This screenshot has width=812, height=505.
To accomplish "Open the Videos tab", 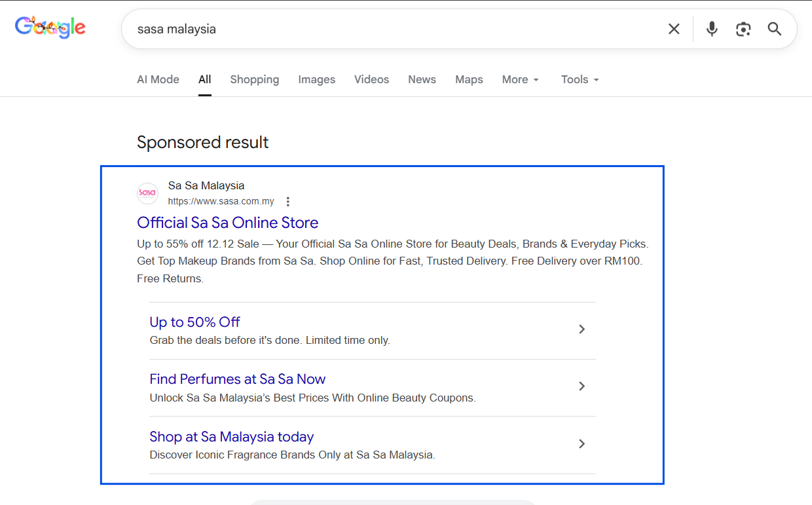I will [372, 79].
